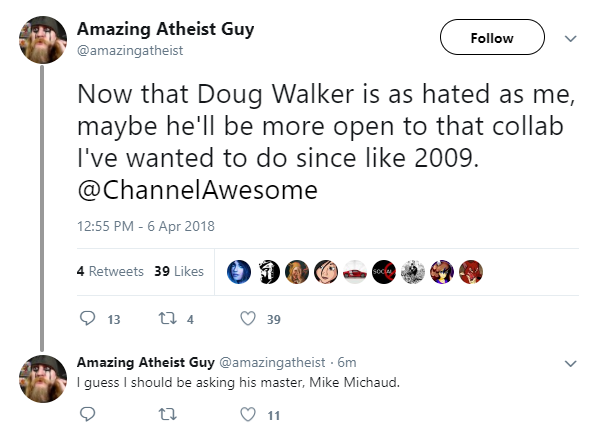Retweet the Mike Michaud follow-up tweet
This screenshot has width=609, height=430.
[168, 414]
